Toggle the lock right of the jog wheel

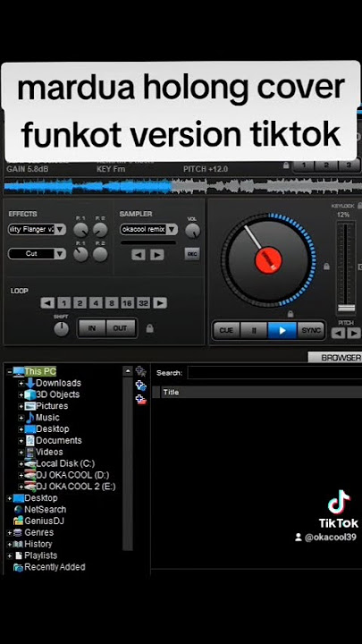point(326,267)
